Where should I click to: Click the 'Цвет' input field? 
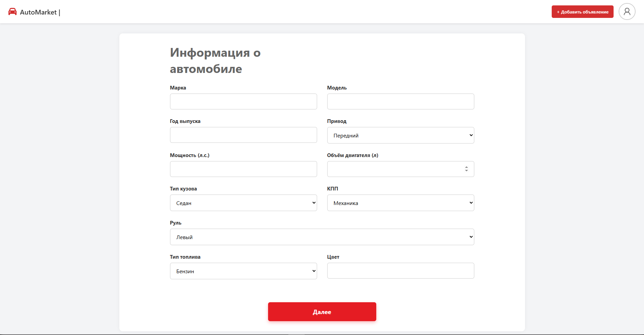400,271
